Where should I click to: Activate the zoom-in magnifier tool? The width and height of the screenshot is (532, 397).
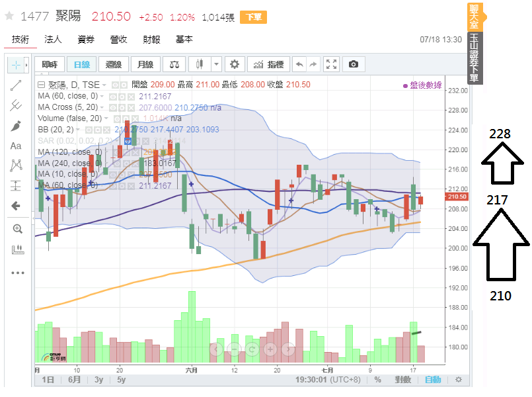pos(17,229)
